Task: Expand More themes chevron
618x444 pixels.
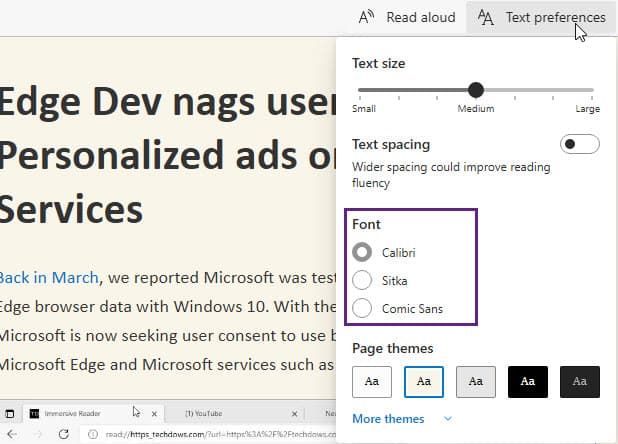Action: (x=447, y=419)
